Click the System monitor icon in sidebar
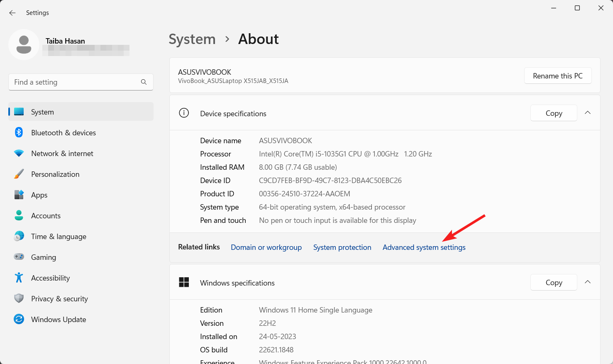 [19, 112]
